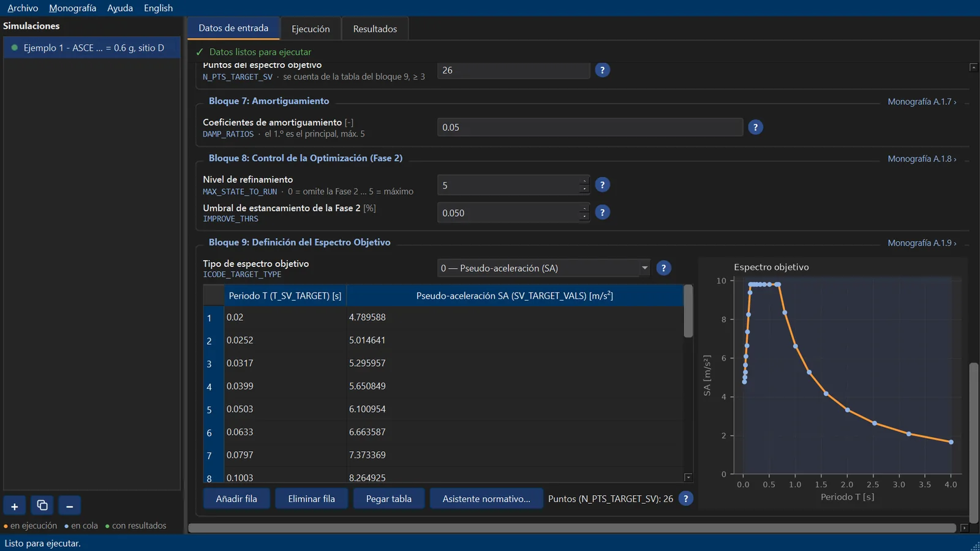
Task: Click table cell with value 4.789588
Action: tap(514, 317)
